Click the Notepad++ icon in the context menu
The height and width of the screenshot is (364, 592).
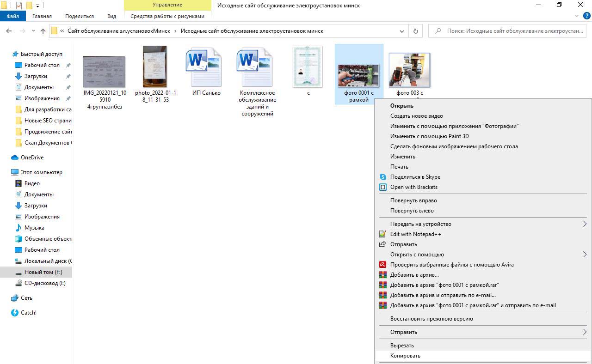[x=382, y=234]
